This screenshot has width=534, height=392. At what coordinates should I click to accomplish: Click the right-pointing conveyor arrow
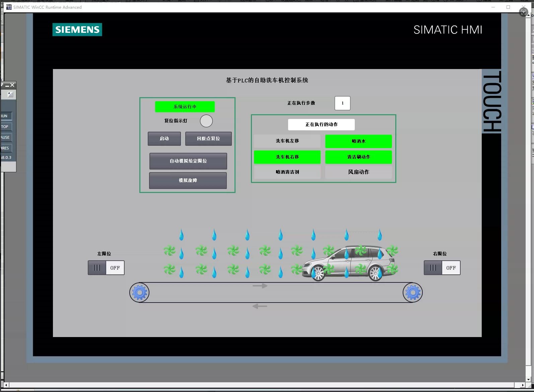(260, 286)
